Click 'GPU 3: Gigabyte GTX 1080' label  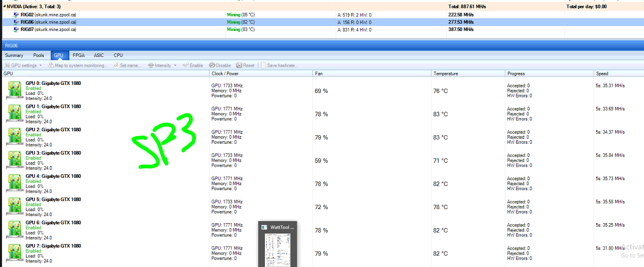[x=53, y=153]
